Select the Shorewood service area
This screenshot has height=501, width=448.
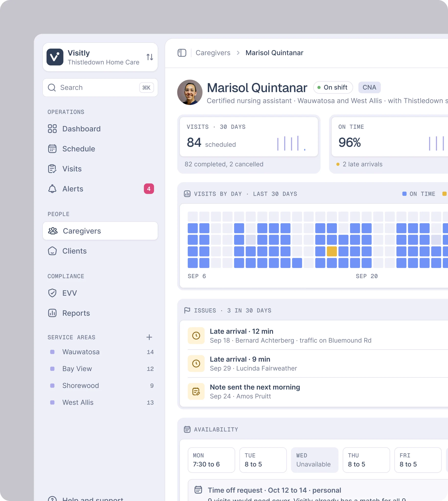[100, 385]
